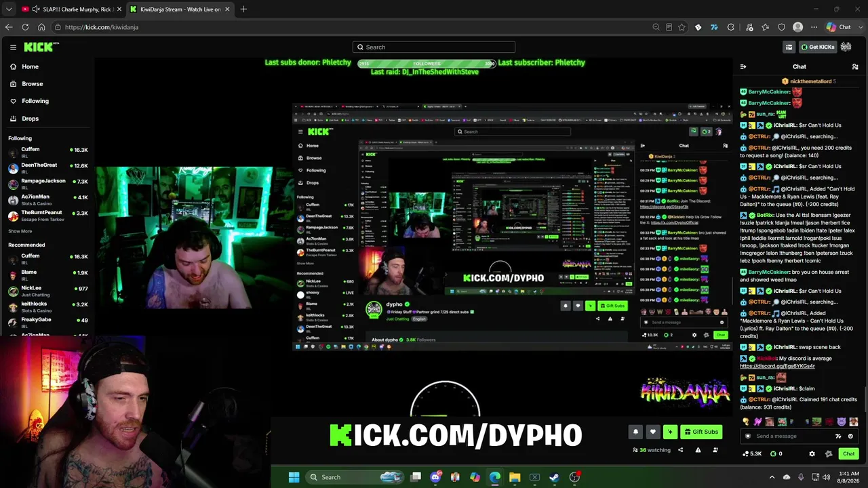Open the media control icon in Edge toolbar
868x488 pixels.
click(749, 27)
